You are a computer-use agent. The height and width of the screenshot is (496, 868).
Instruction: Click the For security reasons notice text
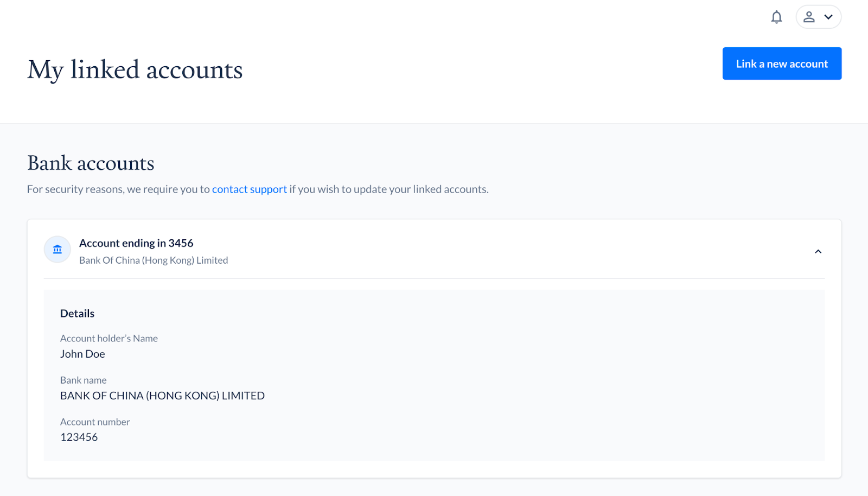(118, 189)
